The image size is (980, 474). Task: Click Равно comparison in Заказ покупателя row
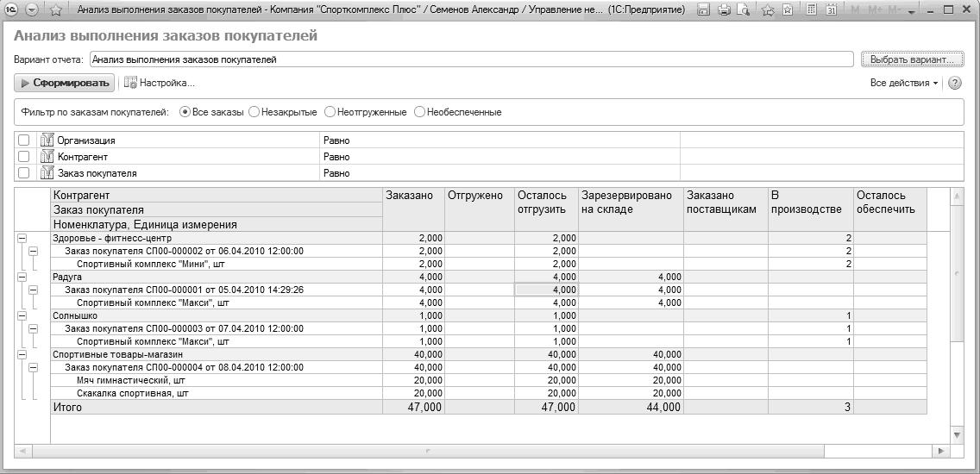coord(336,173)
